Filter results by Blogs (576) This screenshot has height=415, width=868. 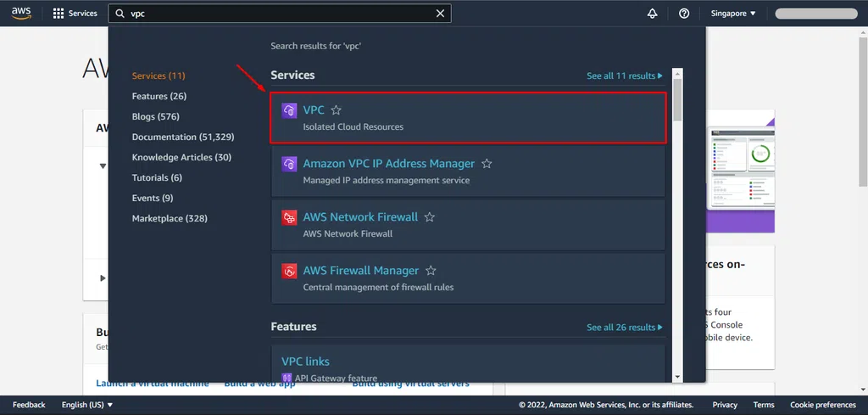[x=156, y=117]
